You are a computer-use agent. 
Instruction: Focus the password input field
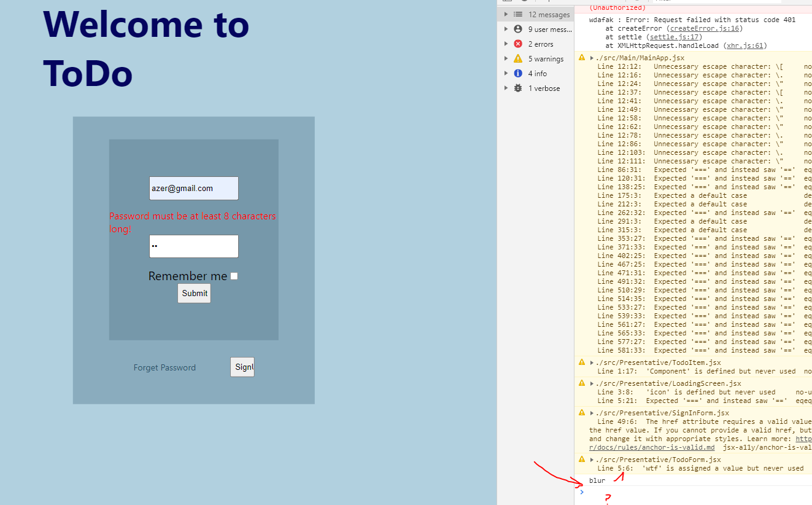(x=194, y=246)
